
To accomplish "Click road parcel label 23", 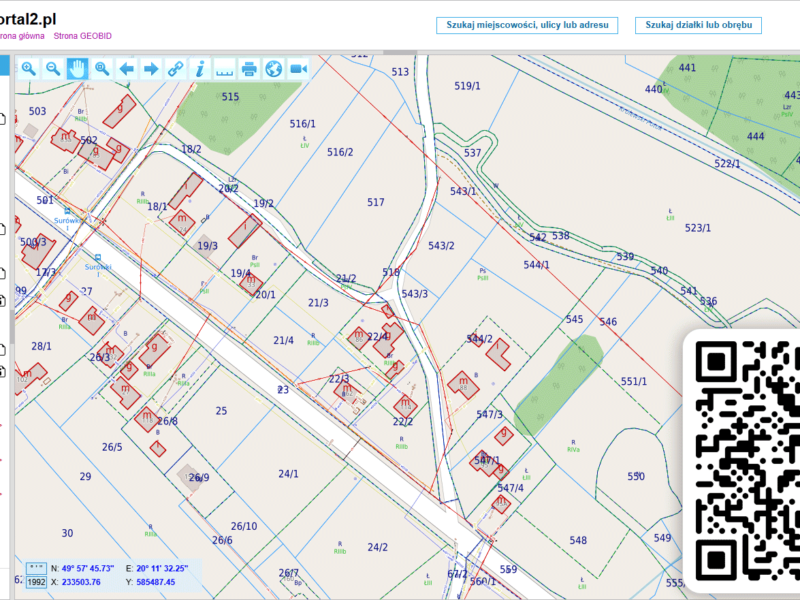I will 283,390.
